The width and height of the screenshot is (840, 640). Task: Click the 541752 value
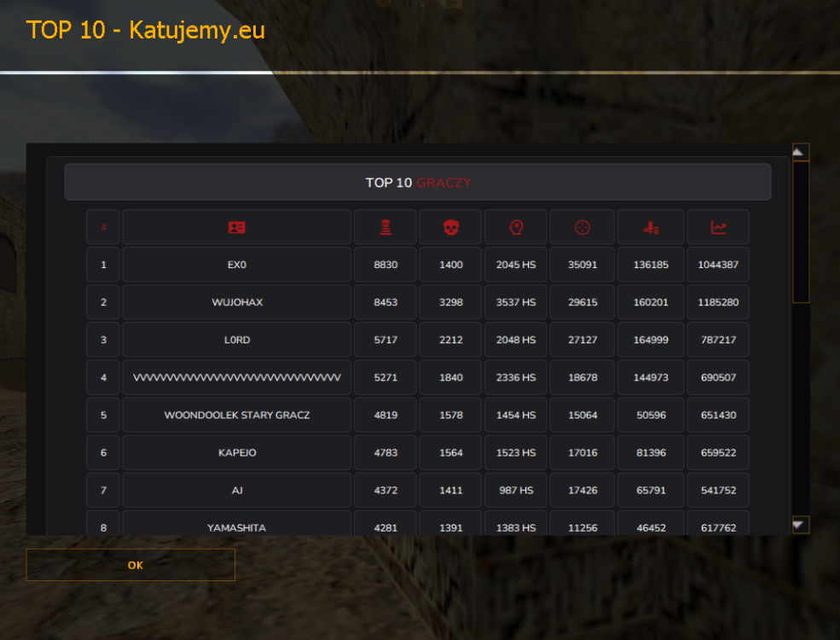[718, 490]
